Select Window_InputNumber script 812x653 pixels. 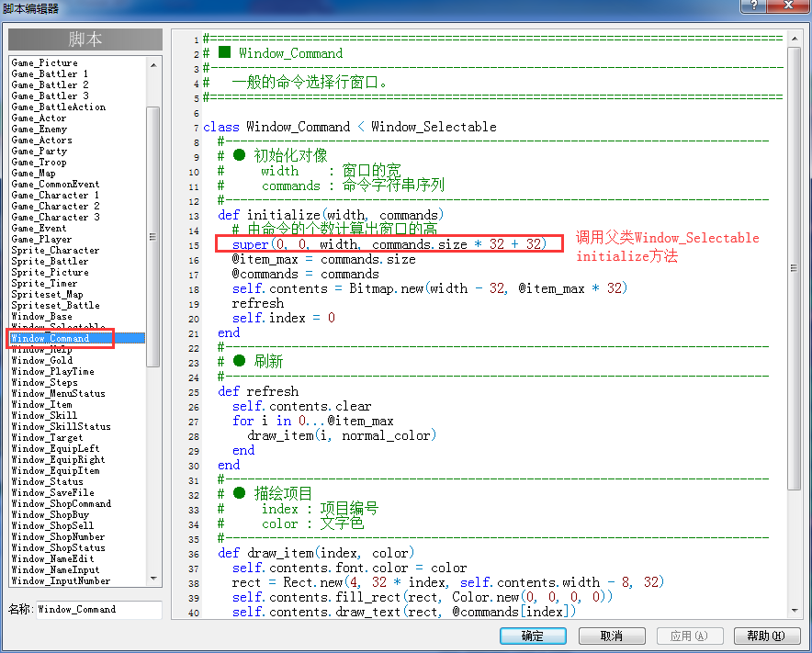point(62,581)
